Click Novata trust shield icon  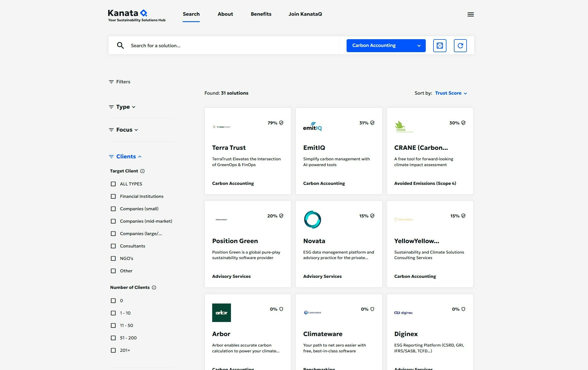372,216
